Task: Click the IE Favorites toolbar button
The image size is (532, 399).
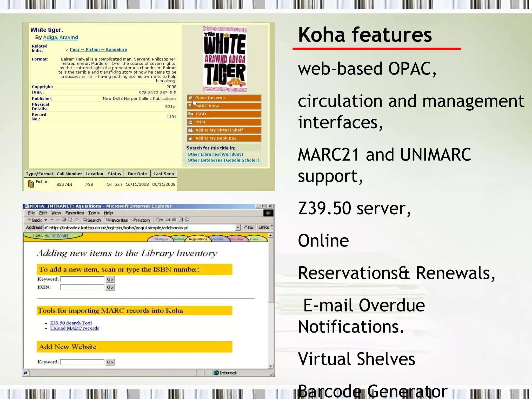Action: [x=116, y=220]
